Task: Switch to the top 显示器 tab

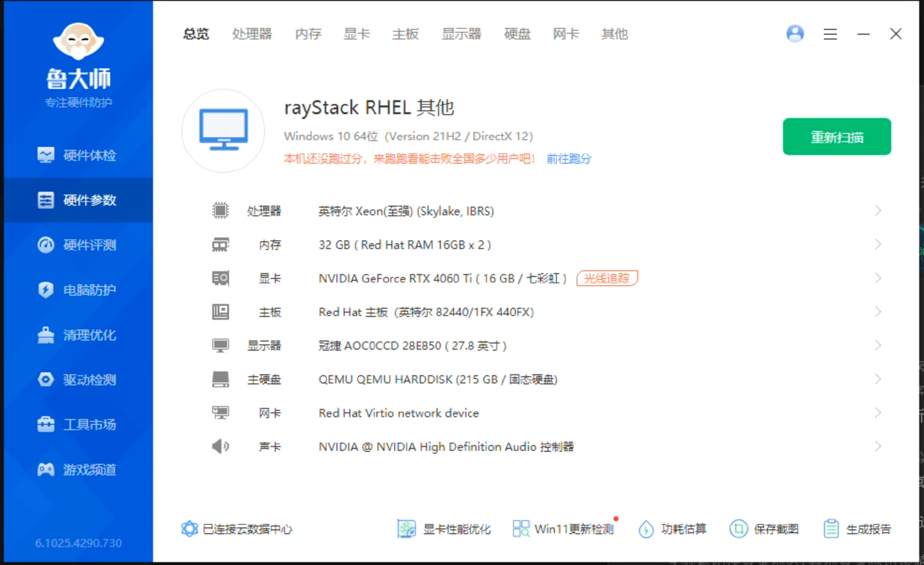Action: (461, 34)
